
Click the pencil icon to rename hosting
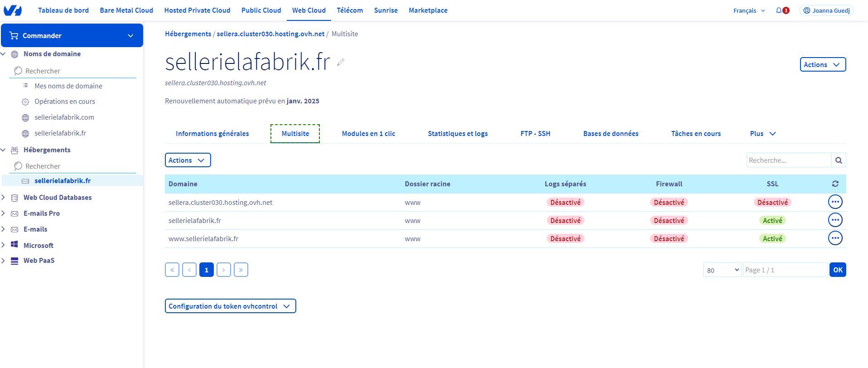click(x=341, y=63)
